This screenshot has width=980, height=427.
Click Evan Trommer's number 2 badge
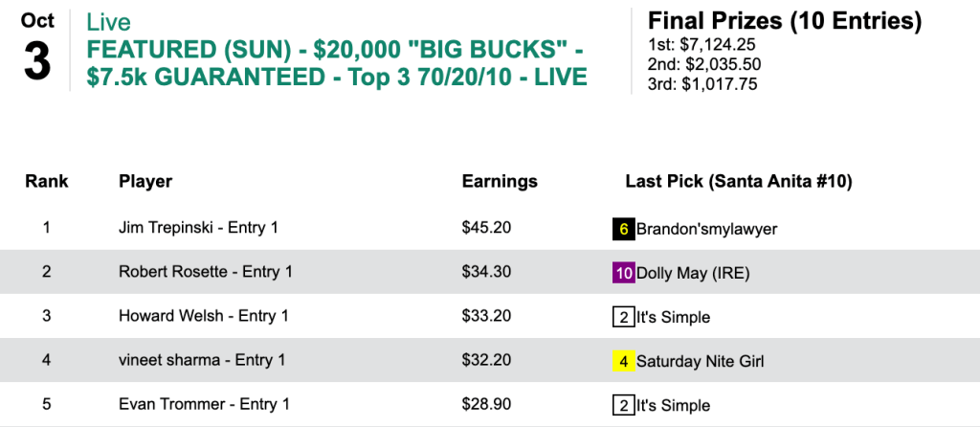pos(624,405)
